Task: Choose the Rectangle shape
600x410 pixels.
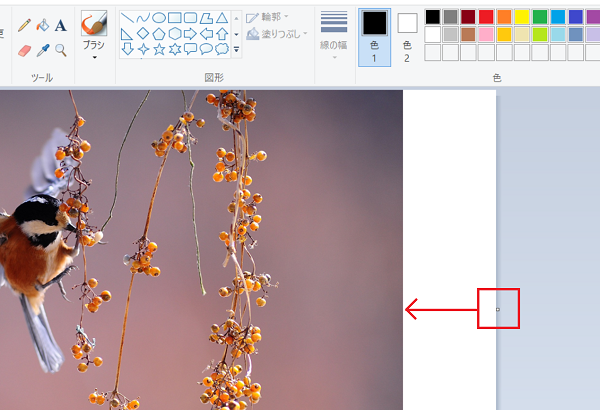Action: pos(175,18)
